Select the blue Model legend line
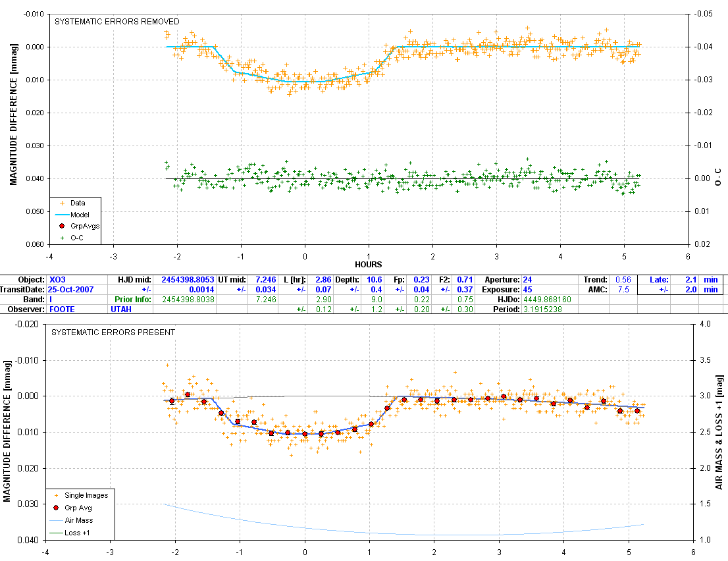The image size is (728, 561). pyautogui.click(x=63, y=215)
